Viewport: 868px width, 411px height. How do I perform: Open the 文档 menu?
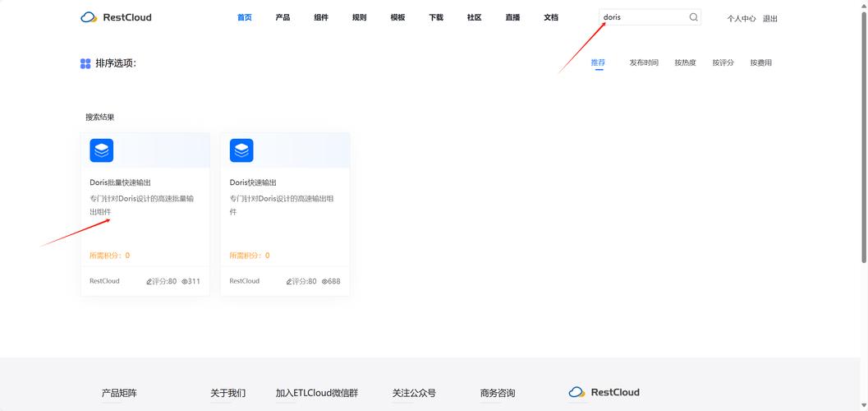pyautogui.click(x=551, y=17)
